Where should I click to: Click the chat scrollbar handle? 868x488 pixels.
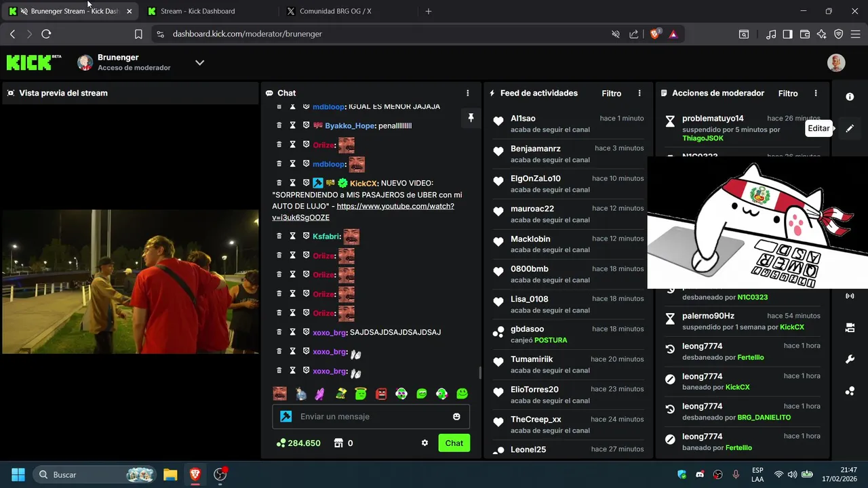point(480,373)
